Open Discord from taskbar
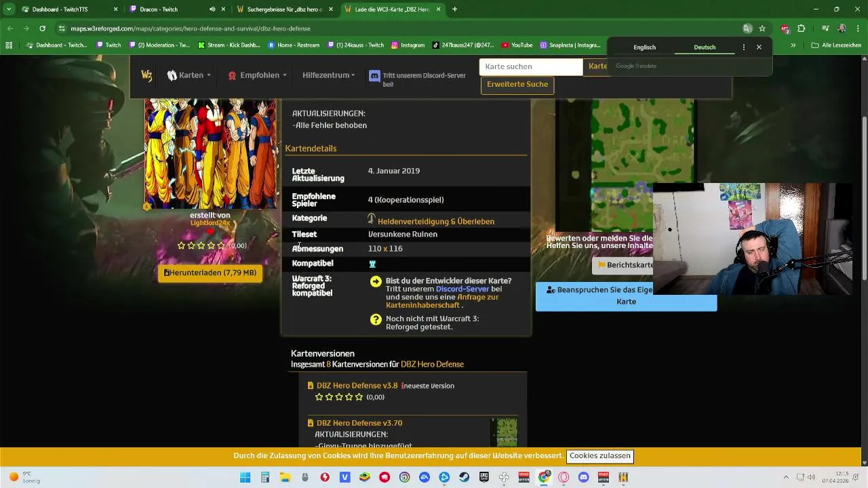The width and height of the screenshot is (868, 488). [x=584, y=477]
